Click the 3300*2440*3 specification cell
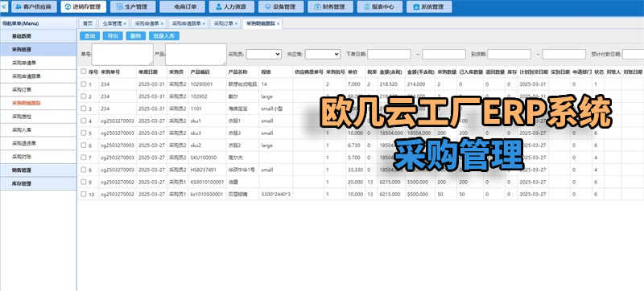The width and height of the screenshot is (644, 291). pos(275,195)
